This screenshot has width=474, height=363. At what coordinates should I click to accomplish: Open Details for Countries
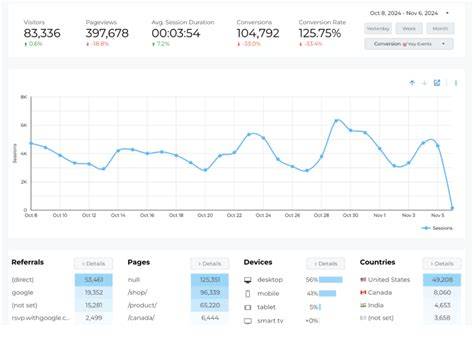tap(442, 264)
